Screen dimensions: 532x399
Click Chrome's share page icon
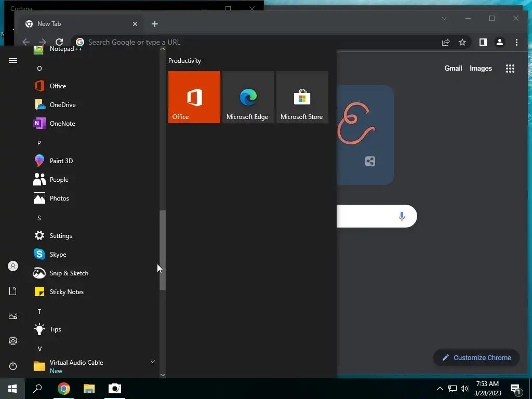[x=445, y=42]
